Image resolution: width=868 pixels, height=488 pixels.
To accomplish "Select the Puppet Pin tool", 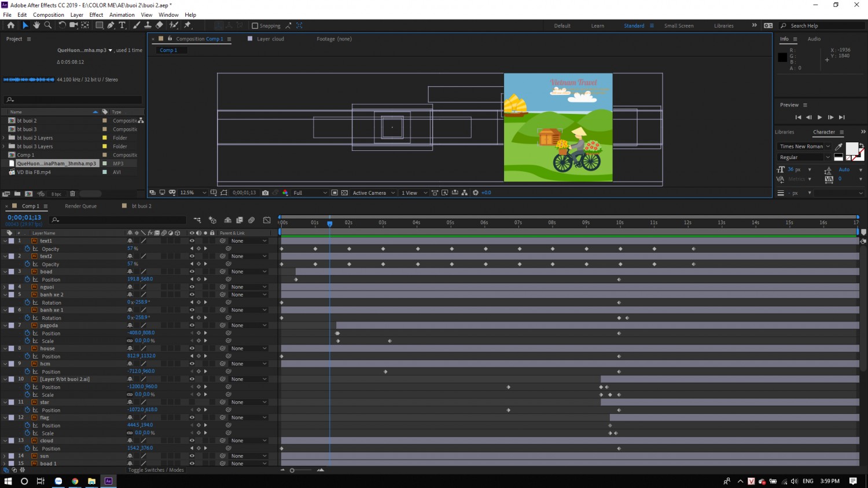I will 187,25.
